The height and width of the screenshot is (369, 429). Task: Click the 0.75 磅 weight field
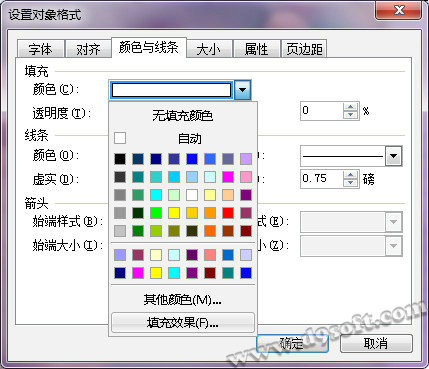(x=322, y=179)
